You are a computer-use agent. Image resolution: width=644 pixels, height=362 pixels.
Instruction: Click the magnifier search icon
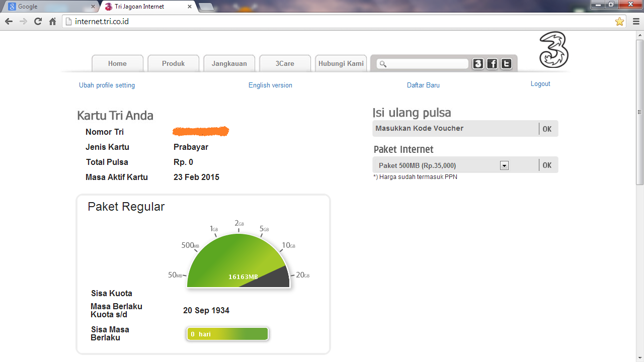coord(383,64)
